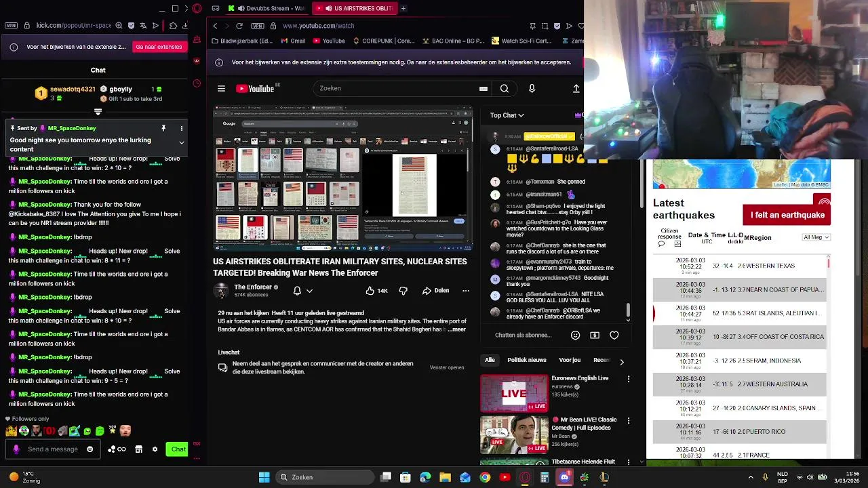This screenshot has width=868, height=488.
Task: Reload the YouTube page
Action: (239, 26)
